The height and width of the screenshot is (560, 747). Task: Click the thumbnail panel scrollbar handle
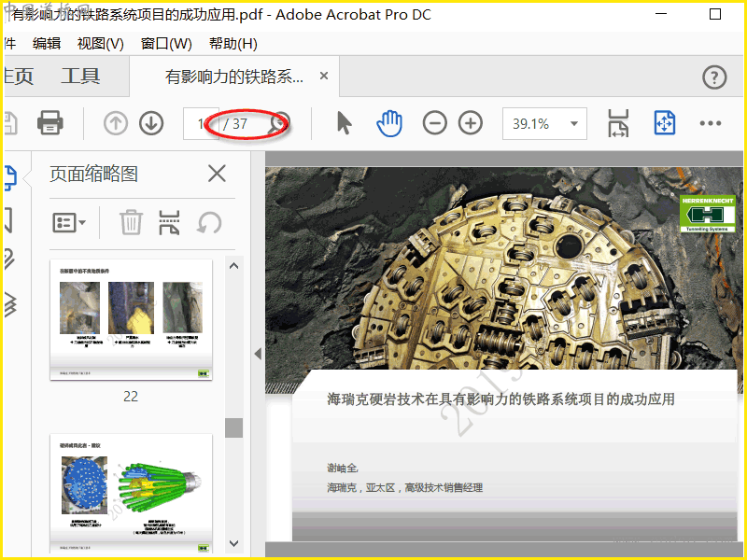[233, 427]
